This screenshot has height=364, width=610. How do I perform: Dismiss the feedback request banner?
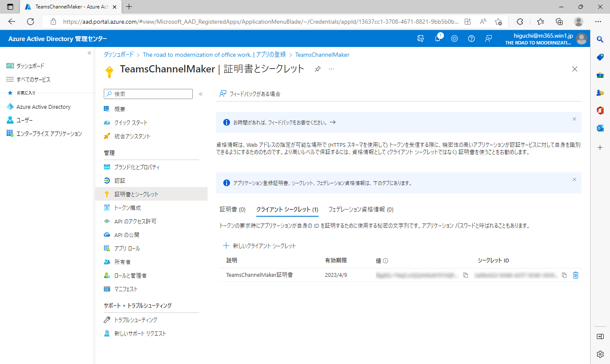pos(574,119)
